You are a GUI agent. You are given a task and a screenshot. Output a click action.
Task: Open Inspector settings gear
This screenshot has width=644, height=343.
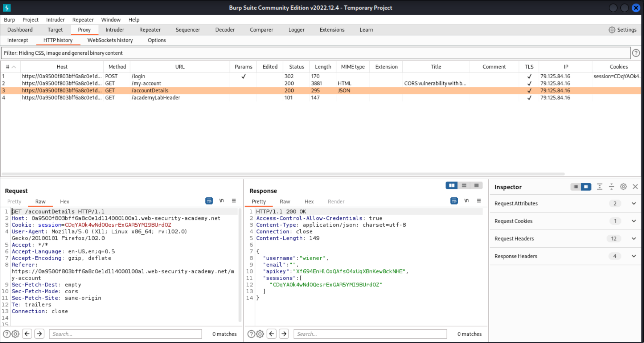[x=623, y=186]
